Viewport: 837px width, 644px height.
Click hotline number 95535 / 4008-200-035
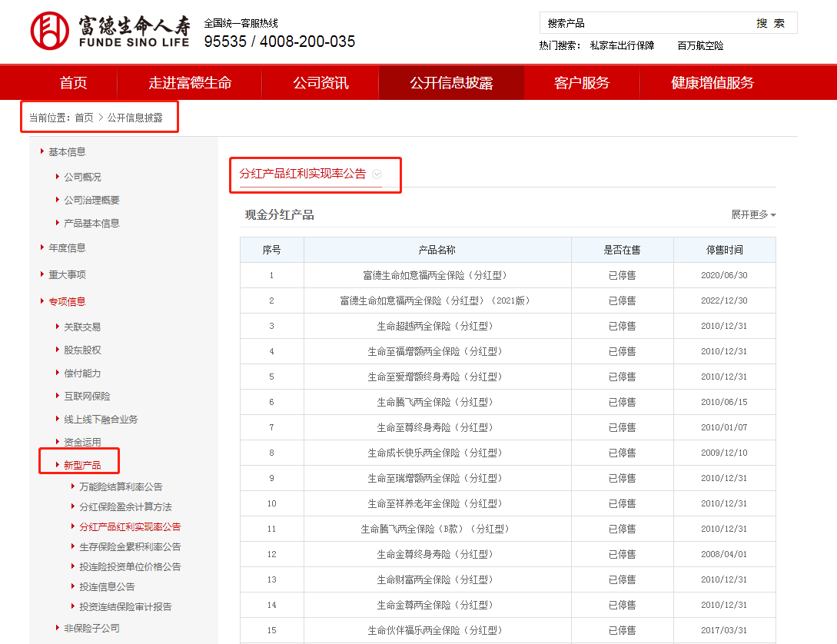[279, 41]
